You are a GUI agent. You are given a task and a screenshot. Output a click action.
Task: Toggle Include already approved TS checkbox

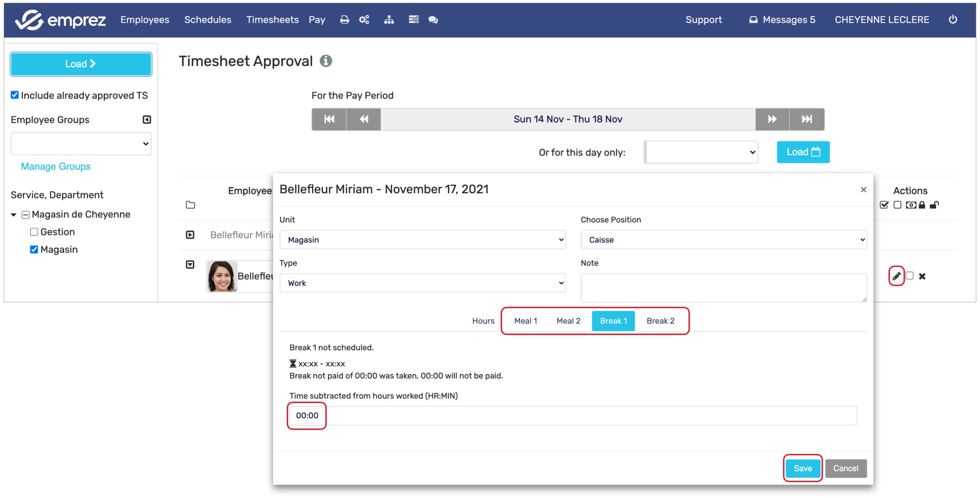pyautogui.click(x=15, y=95)
